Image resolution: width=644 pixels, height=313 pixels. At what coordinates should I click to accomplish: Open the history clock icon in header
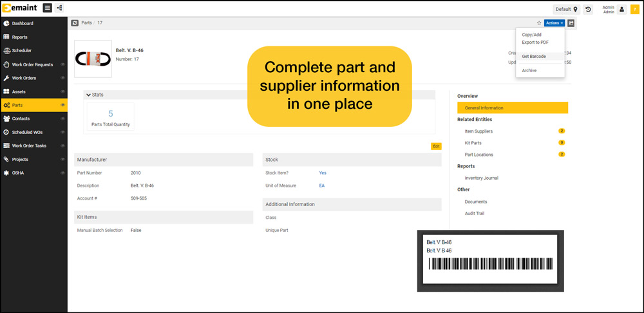click(x=588, y=10)
